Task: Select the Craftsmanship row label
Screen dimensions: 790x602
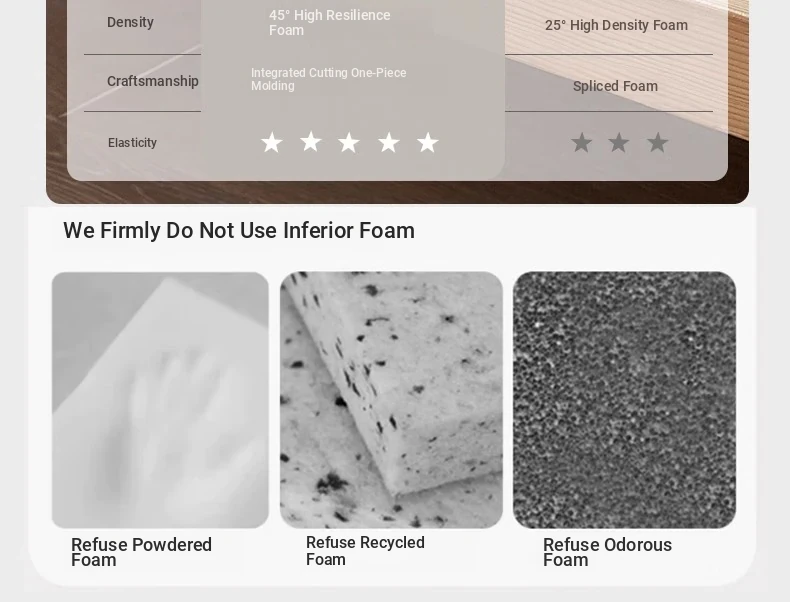Action: [153, 81]
